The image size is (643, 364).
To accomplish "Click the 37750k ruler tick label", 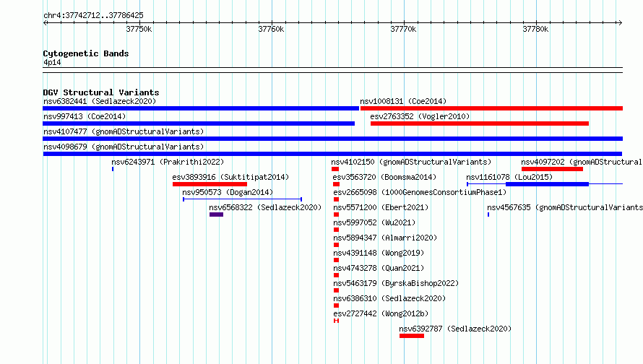I will [x=139, y=29].
